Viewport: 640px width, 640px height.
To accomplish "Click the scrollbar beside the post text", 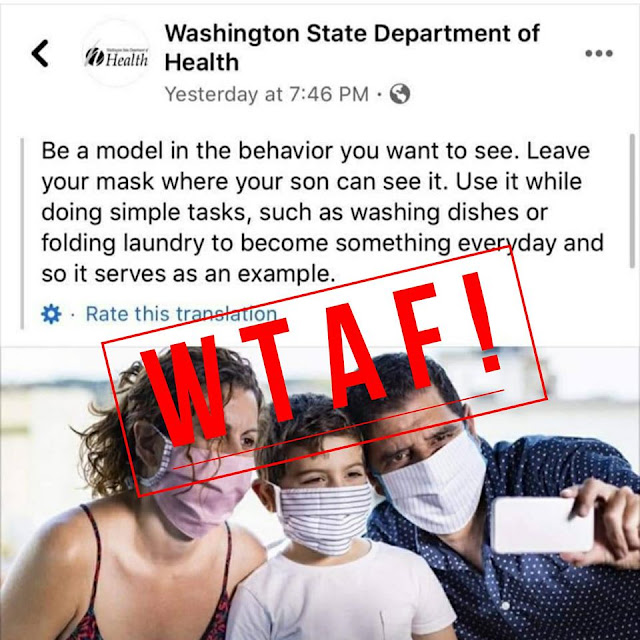I will [633, 201].
